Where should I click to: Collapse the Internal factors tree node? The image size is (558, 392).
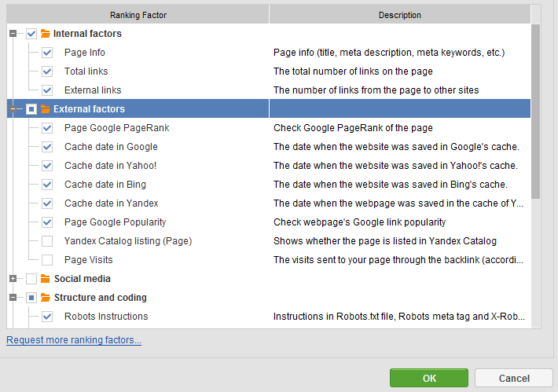coord(13,34)
